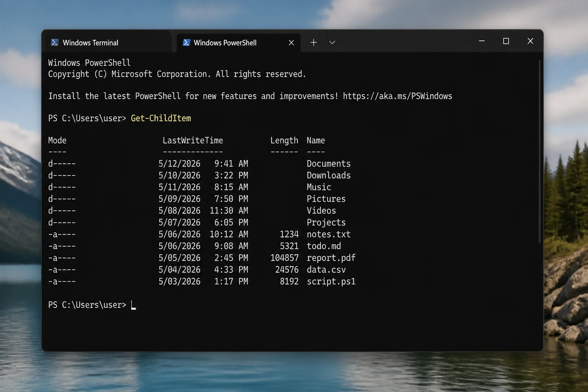588x392 pixels.
Task: Select the Documents folder name
Action: 328,164
